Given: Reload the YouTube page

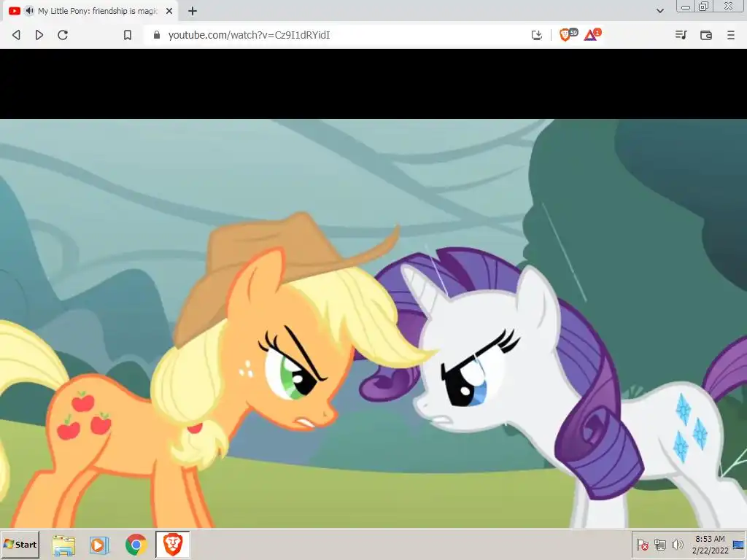Looking at the screenshot, I should (63, 35).
